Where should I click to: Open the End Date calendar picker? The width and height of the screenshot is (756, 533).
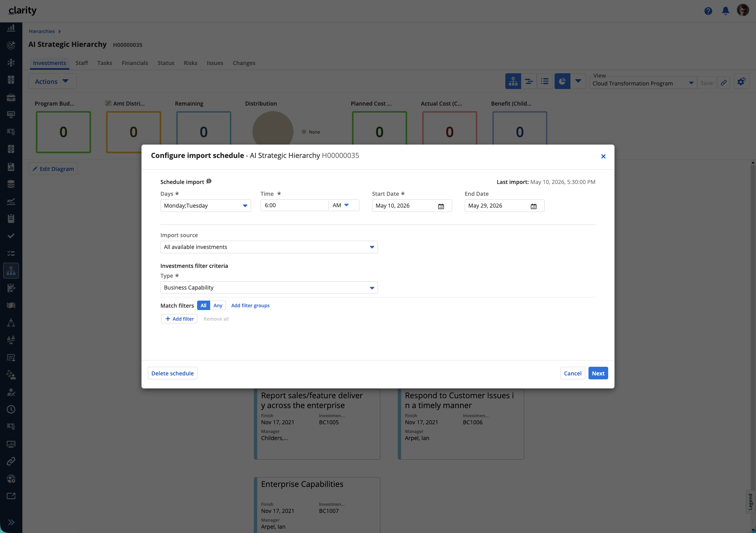pyautogui.click(x=534, y=206)
